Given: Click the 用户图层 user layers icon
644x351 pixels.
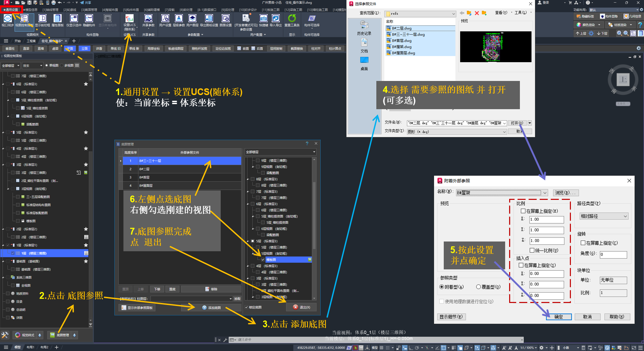Looking at the screenshot, I should point(193,20).
